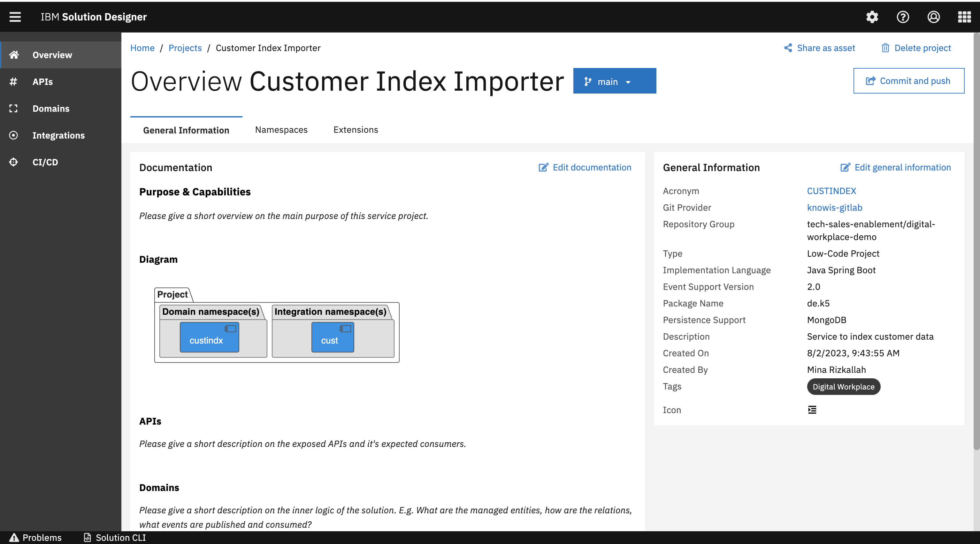This screenshot has width=980, height=544.
Task: Click the help question mark icon
Action: pos(903,17)
